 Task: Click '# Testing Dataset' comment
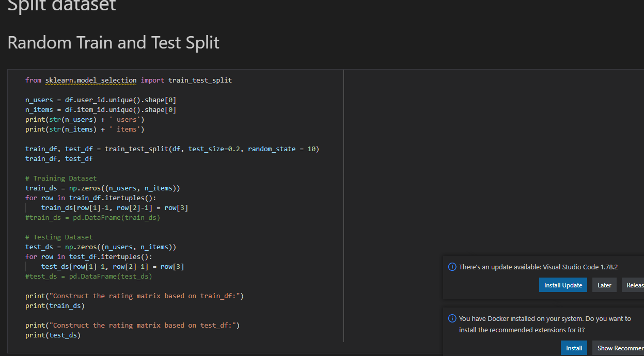[x=59, y=237]
